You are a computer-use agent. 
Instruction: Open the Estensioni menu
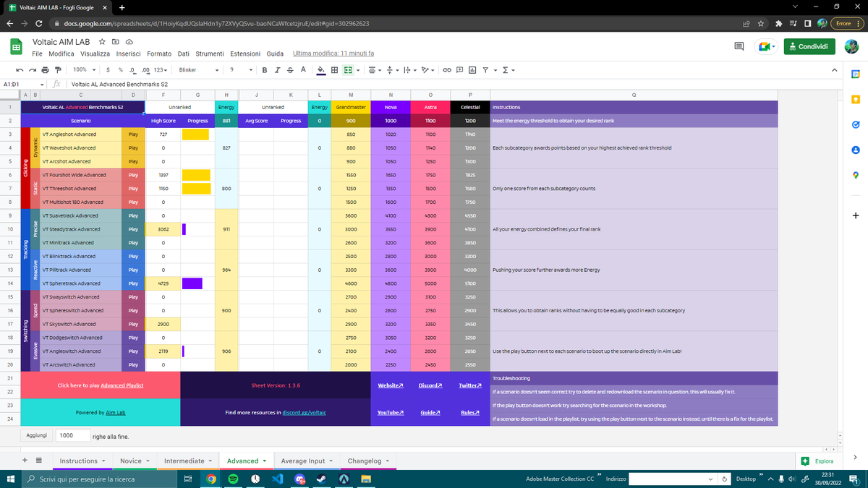245,53
